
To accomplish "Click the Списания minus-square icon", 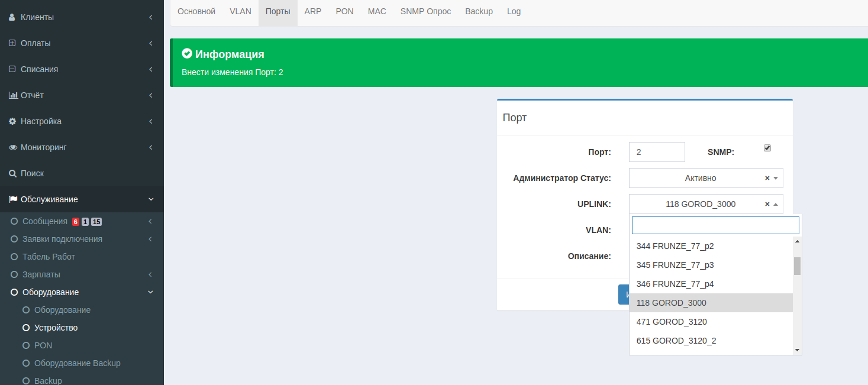I will pos(12,69).
